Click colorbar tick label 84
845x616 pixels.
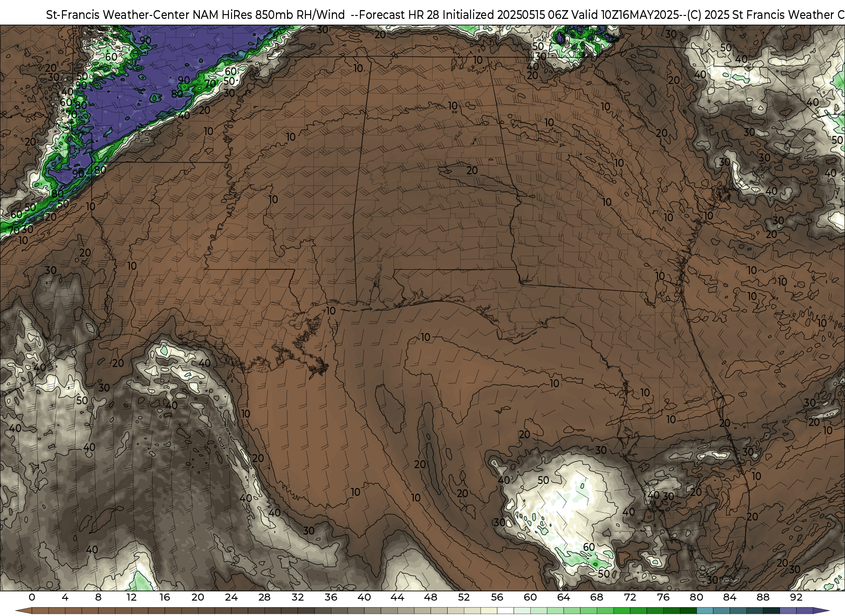click(730, 597)
